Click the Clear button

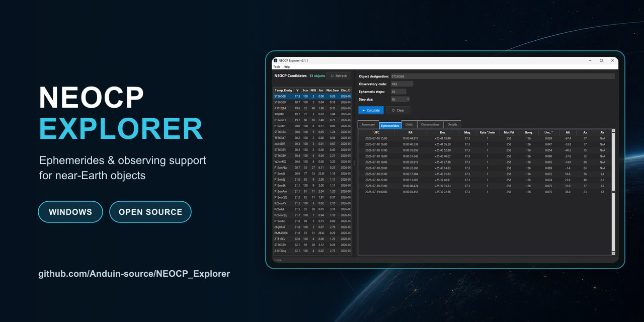click(398, 110)
